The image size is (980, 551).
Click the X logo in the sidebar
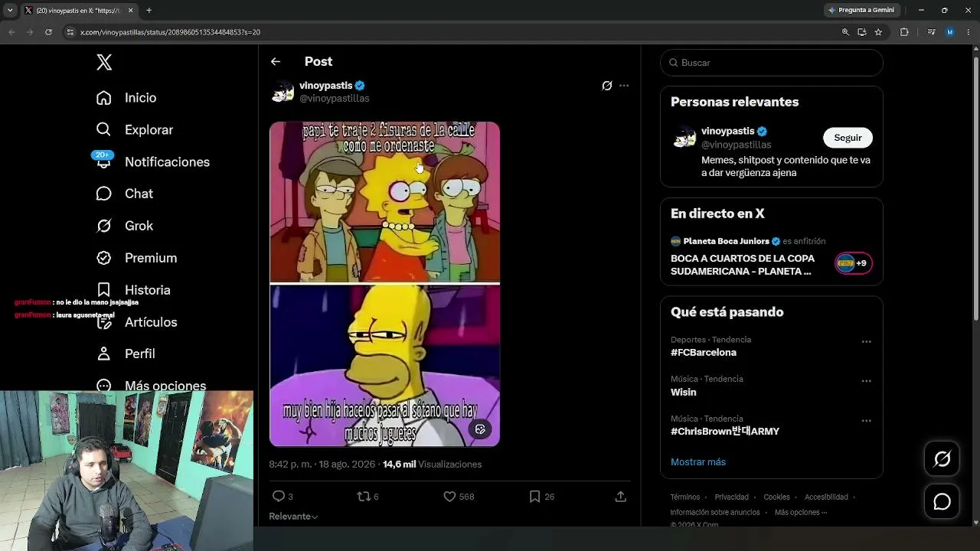coord(104,63)
